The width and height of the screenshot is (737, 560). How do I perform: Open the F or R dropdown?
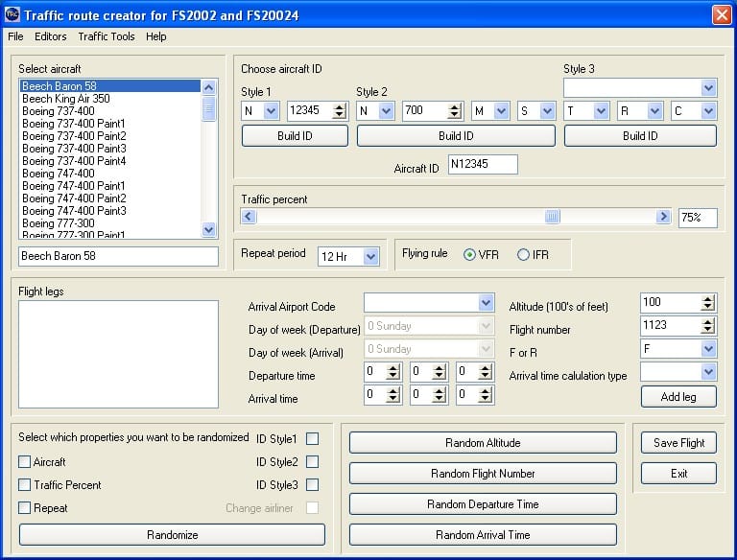708,349
